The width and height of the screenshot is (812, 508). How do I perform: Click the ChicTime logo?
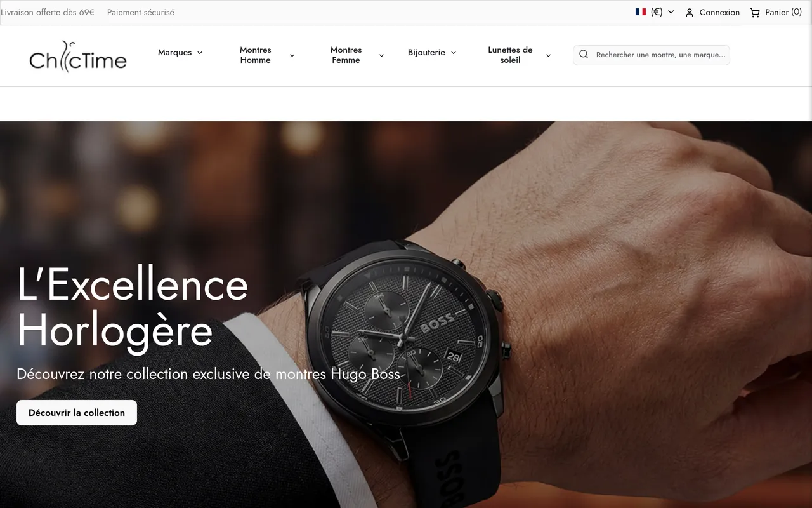78,57
